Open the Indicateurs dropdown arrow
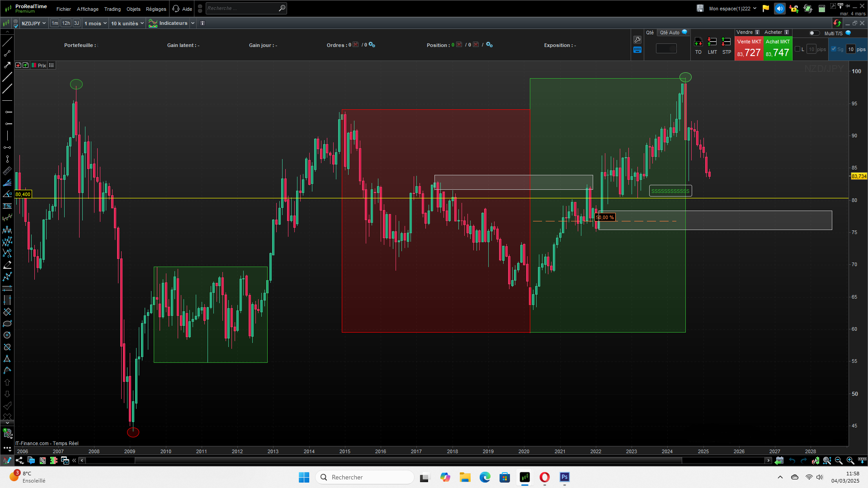Viewport: 868px width, 488px height. (x=193, y=23)
